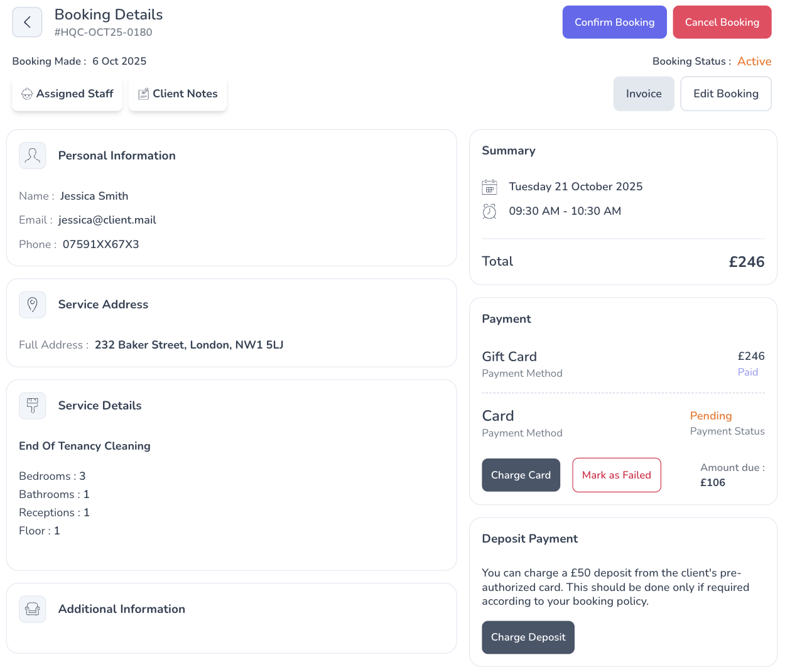785x672 pixels.
Task: Click the Receptions : 1 line
Action: pyautogui.click(x=54, y=513)
